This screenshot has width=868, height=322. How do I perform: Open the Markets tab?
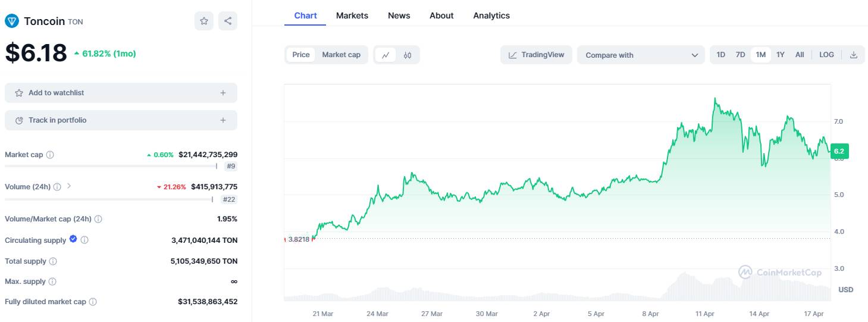[x=352, y=15]
